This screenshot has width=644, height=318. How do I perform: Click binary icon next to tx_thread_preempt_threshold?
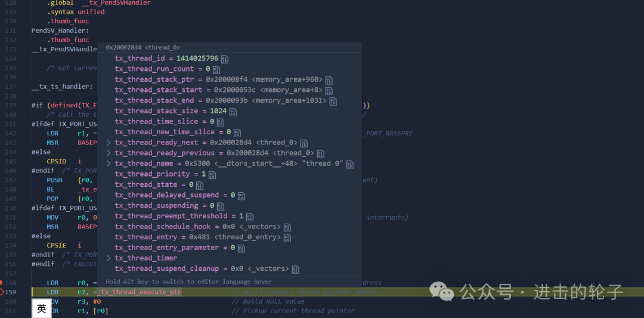[250, 217]
